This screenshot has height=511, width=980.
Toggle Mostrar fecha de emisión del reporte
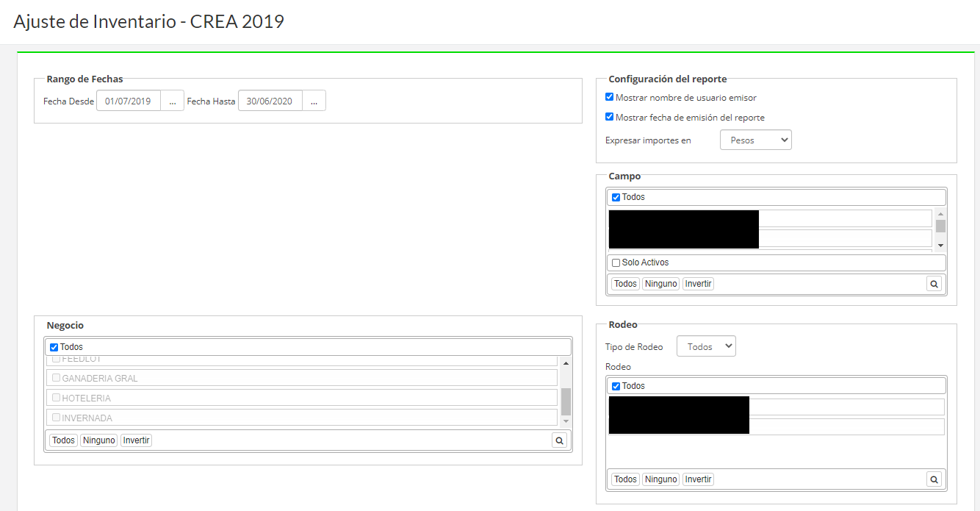(609, 117)
